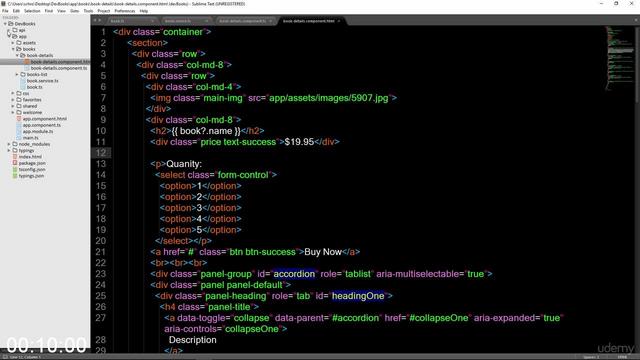Screen dimensions: 640x360
Task: Collapse the books folder arrow
Action: [x=13, y=49]
